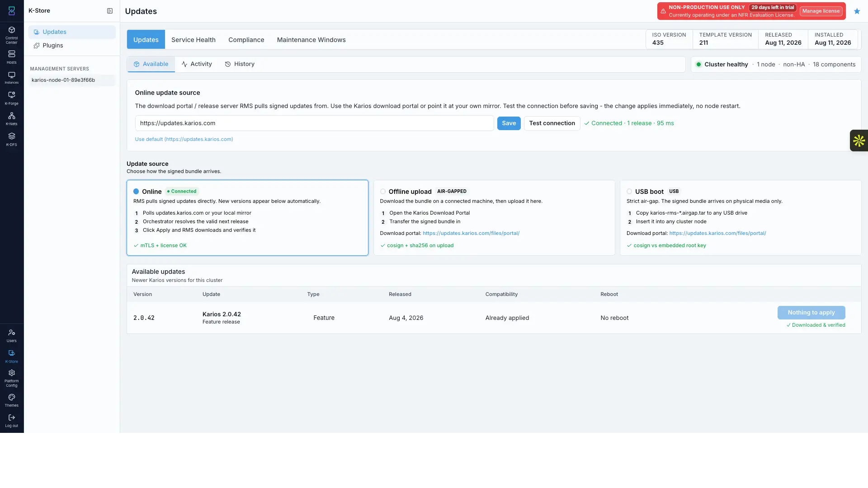The width and height of the screenshot is (868, 488).
Task: Open Offline upload download portal link
Action: coord(471,233)
